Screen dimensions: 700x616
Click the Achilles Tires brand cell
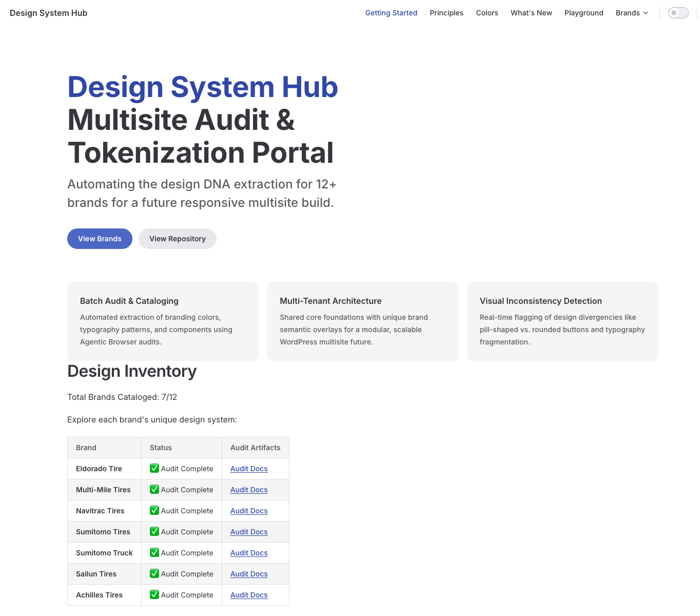(104, 595)
